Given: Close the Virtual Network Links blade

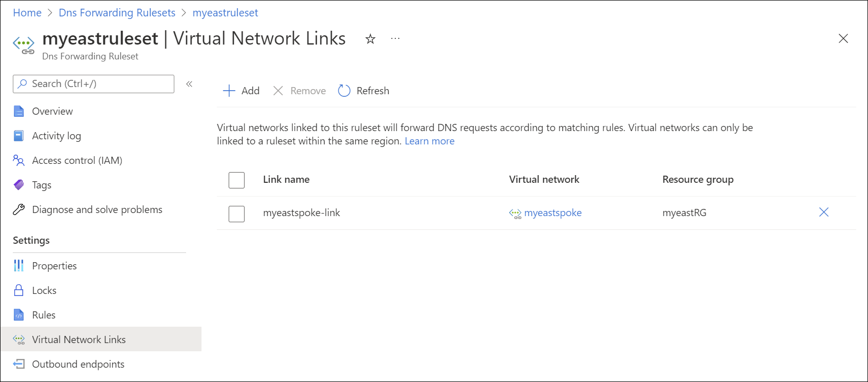Looking at the screenshot, I should coord(843,39).
